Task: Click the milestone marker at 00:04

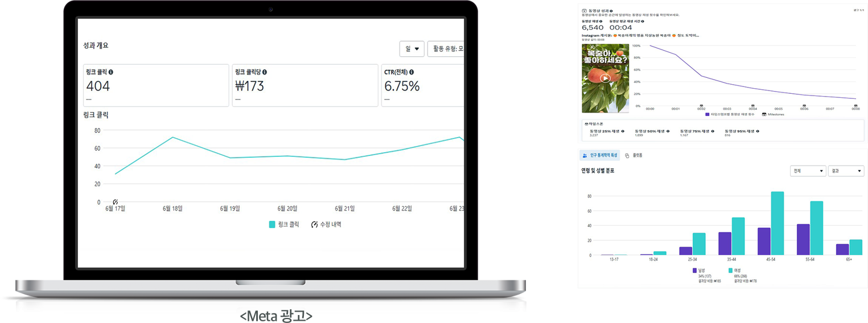Action: 753,105
